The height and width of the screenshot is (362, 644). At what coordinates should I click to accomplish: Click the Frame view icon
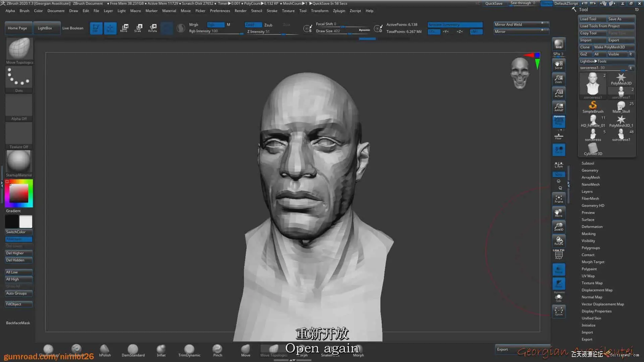[x=558, y=199]
